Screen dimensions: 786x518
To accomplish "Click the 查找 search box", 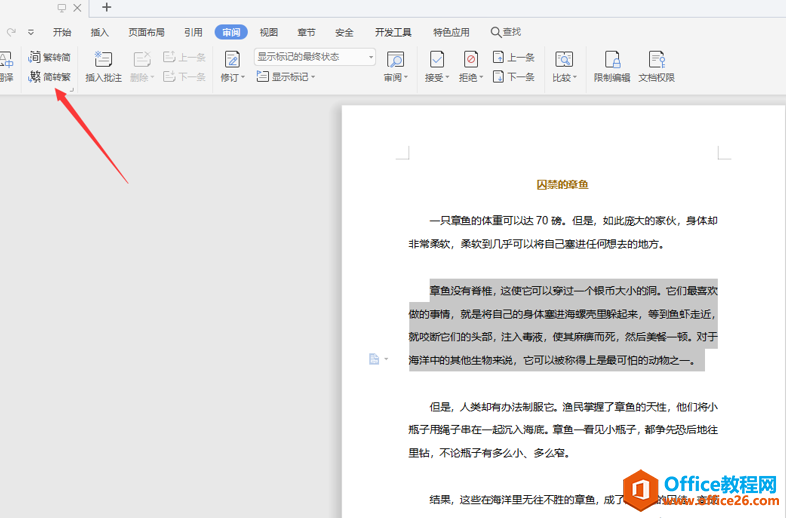I will click(x=506, y=33).
